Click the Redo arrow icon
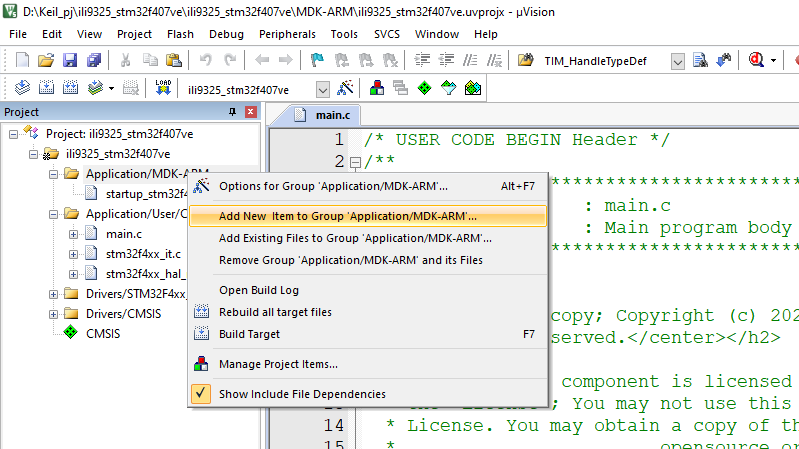The height and width of the screenshot is (449, 799). pyautogui.click(x=230, y=60)
